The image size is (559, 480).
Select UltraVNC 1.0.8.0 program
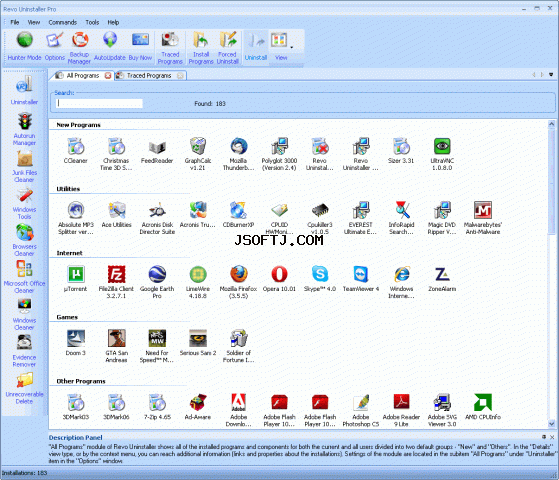(442, 154)
